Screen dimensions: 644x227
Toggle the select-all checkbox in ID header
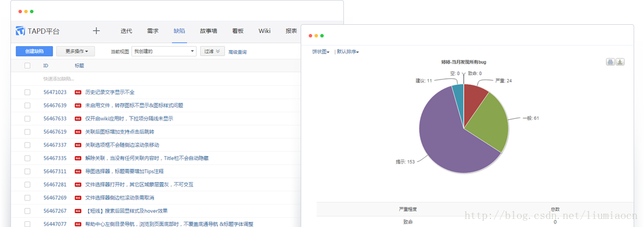pos(28,66)
